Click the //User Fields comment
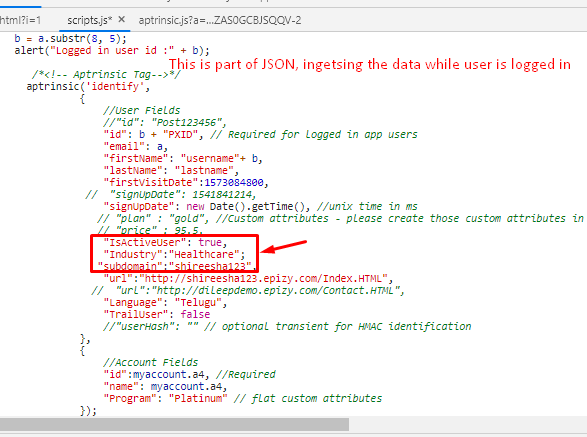Image resolution: width=587 pixels, height=437 pixels. click(x=142, y=110)
